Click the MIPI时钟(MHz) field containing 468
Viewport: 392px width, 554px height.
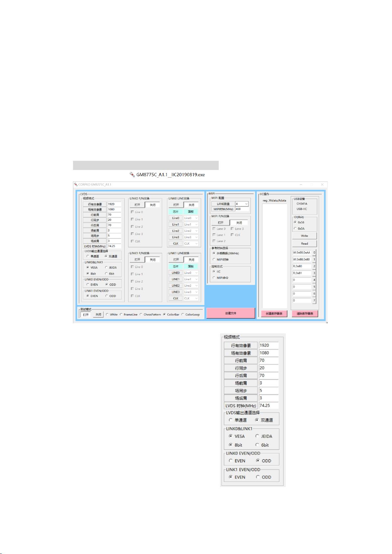point(242,209)
